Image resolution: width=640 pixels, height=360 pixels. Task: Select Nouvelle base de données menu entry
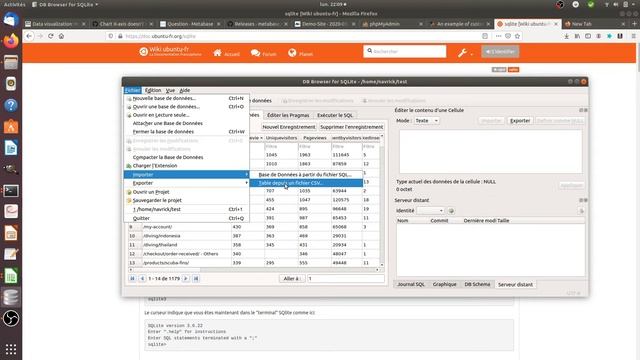pos(187,98)
